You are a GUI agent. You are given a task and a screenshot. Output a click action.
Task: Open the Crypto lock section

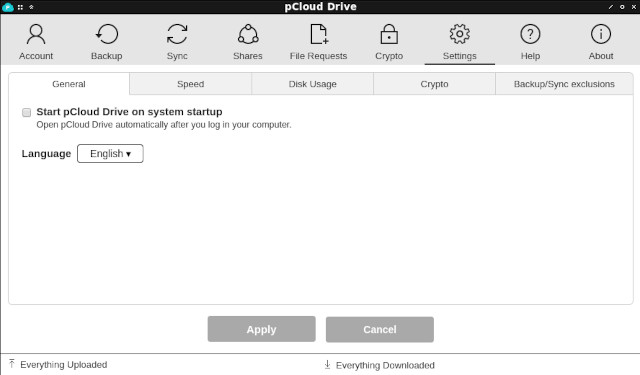coord(389,41)
